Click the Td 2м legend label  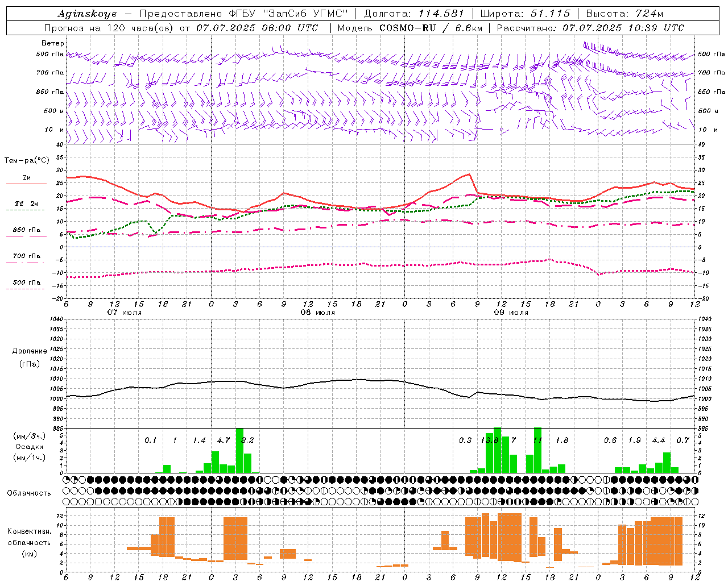tap(27, 203)
